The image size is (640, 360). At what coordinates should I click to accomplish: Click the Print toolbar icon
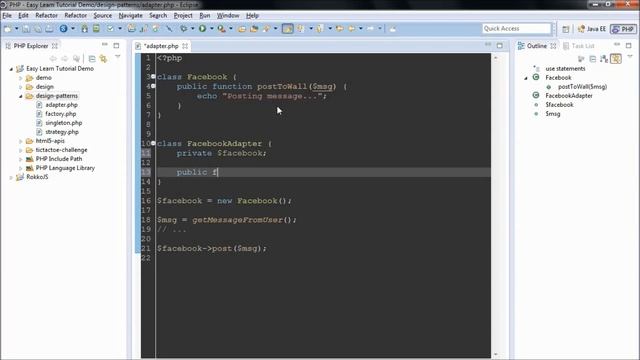[x=49, y=29]
